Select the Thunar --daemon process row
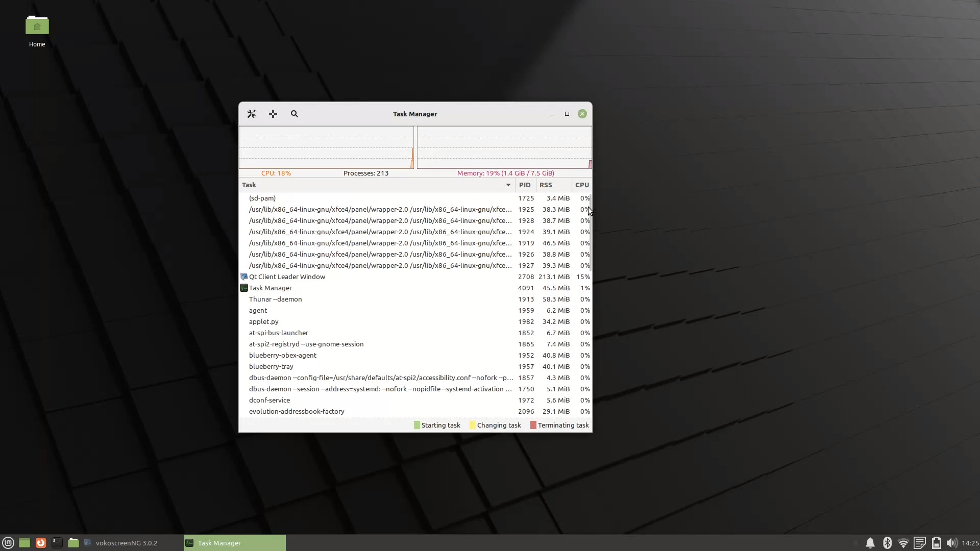Viewport: 980px width, 551px height. pyautogui.click(x=357, y=299)
